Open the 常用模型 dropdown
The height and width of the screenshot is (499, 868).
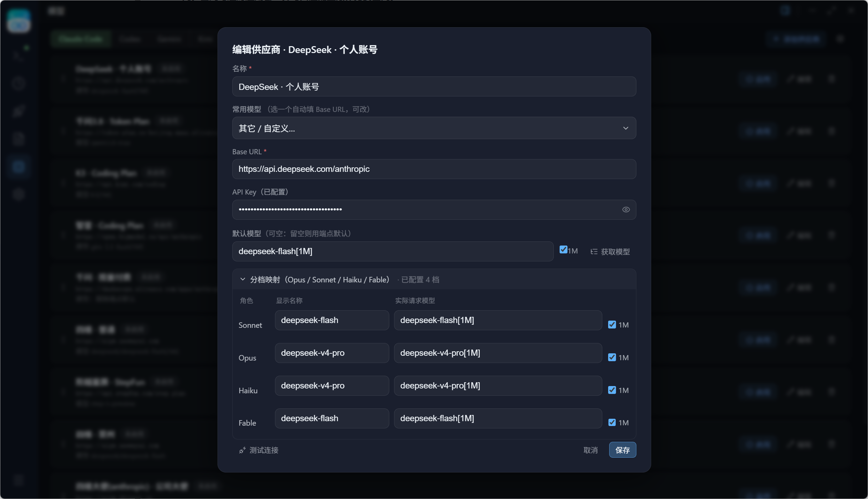pos(434,128)
